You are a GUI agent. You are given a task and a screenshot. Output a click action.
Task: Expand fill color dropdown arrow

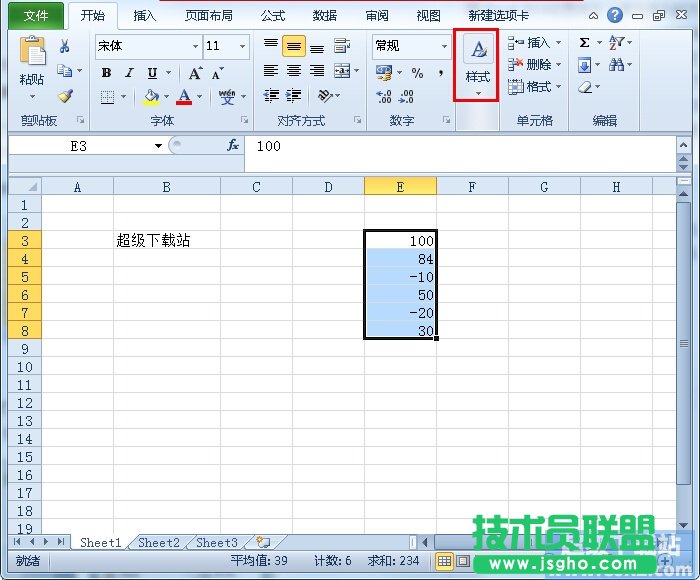166,96
